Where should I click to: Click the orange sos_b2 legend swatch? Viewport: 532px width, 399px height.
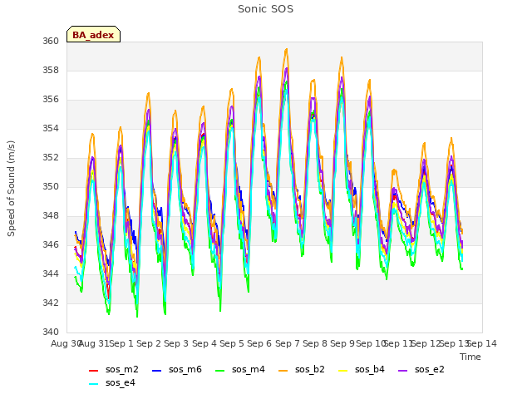(x=283, y=371)
